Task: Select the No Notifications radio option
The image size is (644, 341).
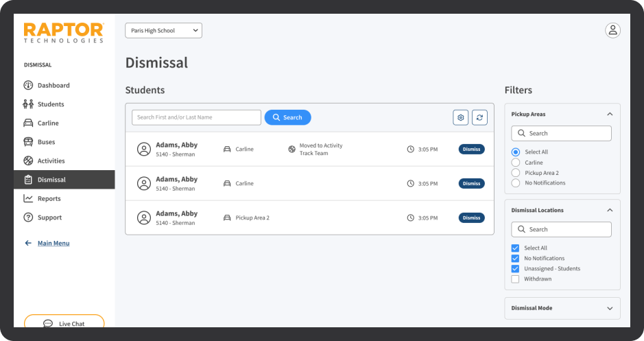Action: (516, 183)
